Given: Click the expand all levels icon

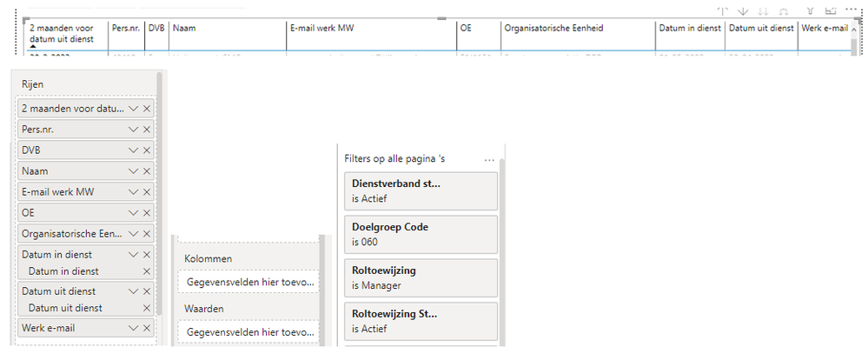Looking at the screenshot, I should [785, 11].
